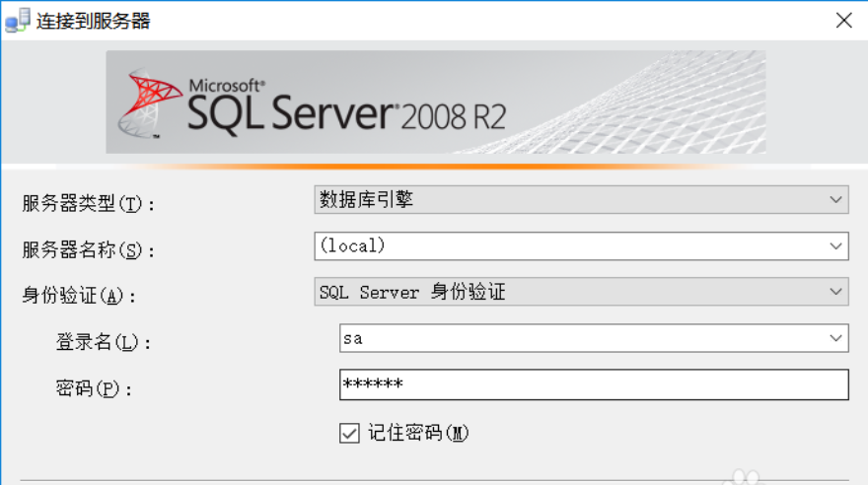The height and width of the screenshot is (485, 868).
Task: Click the SQL Server 2008 R2 banner image
Action: pyautogui.click(x=436, y=102)
